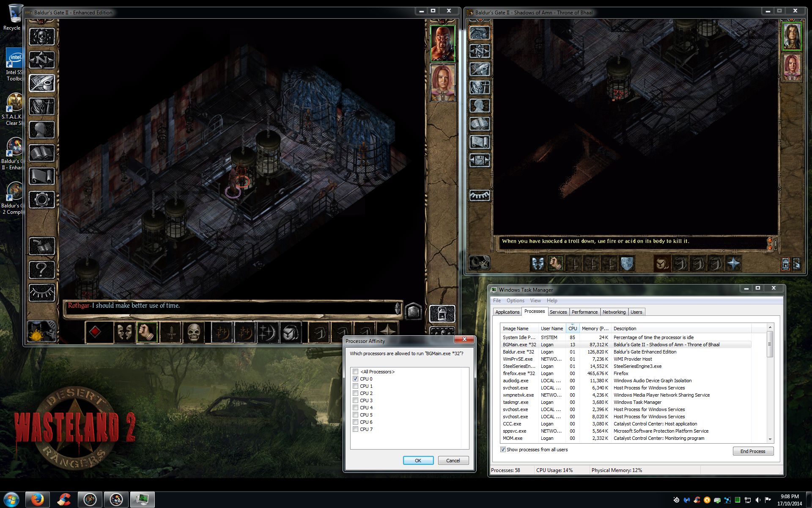Click the eye icon in Enhanced Edition sidebar

click(x=42, y=293)
